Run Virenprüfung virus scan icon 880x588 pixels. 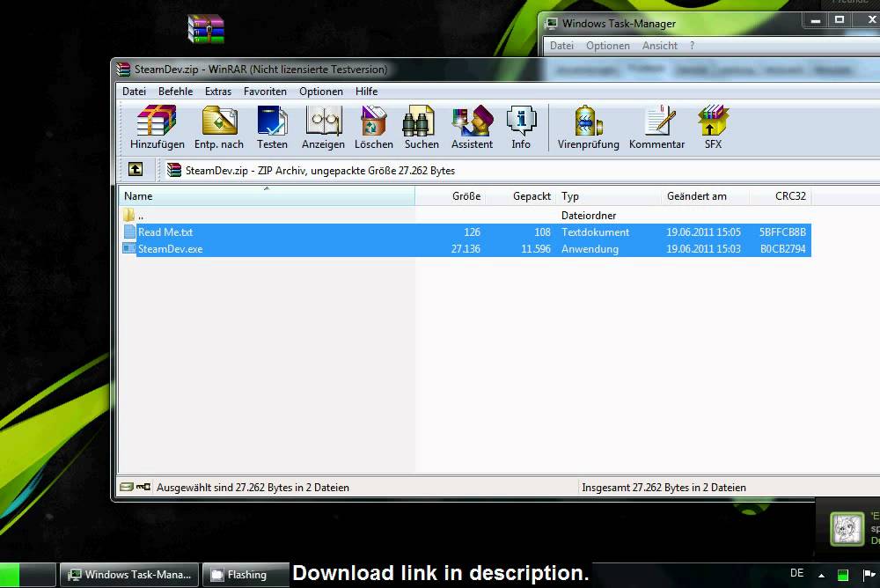[588, 127]
